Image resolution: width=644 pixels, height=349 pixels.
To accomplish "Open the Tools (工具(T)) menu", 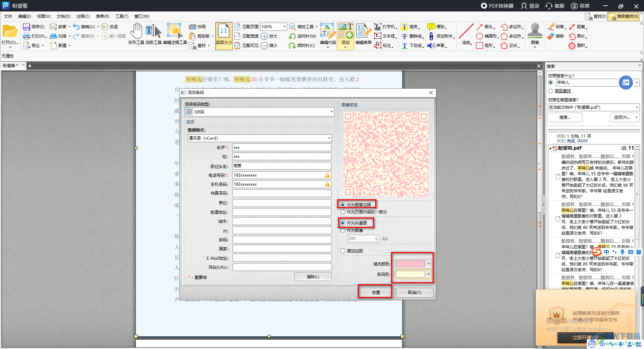I will tap(122, 16).
